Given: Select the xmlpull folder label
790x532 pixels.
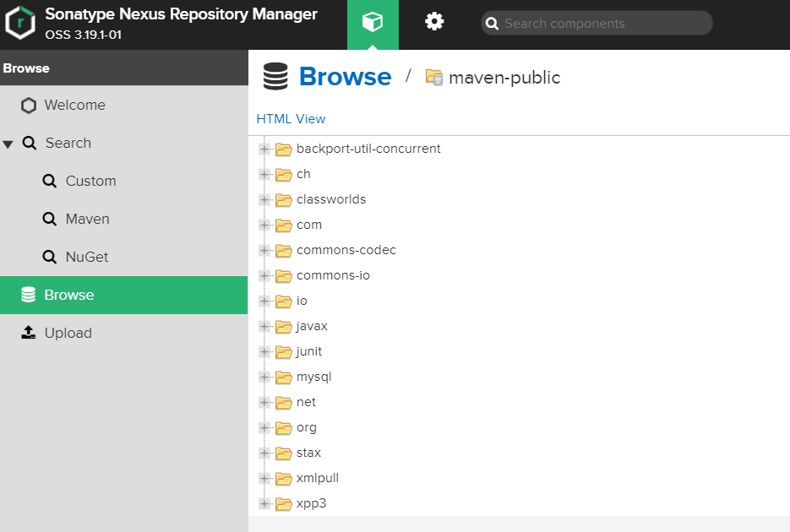Looking at the screenshot, I should point(318,478).
